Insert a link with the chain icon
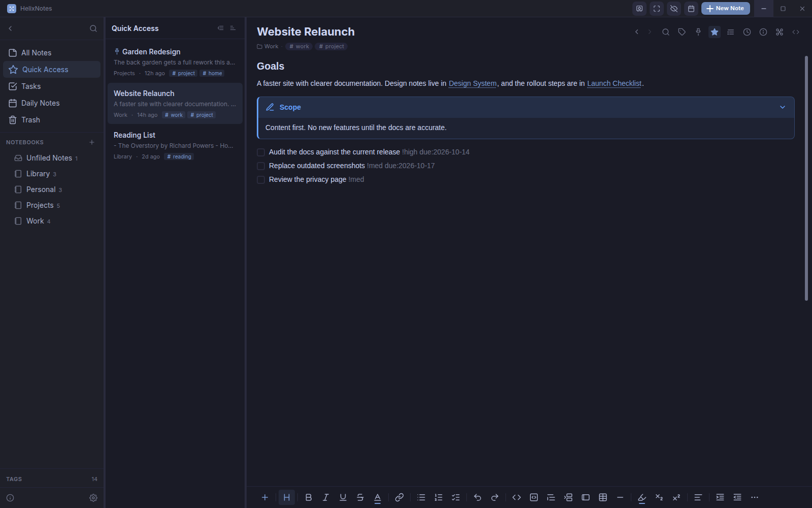Image resolution: width=812 pixels, height=508 pixels. (399, 497)
